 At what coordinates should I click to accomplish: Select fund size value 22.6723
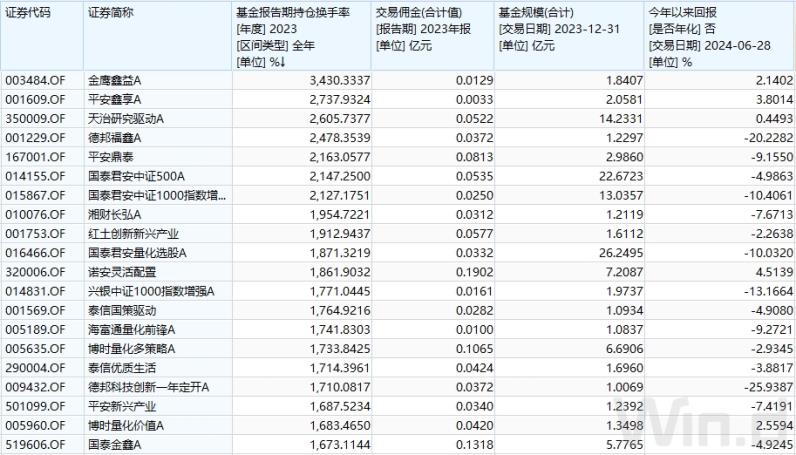pyautogui.click(x=620, y=176)
